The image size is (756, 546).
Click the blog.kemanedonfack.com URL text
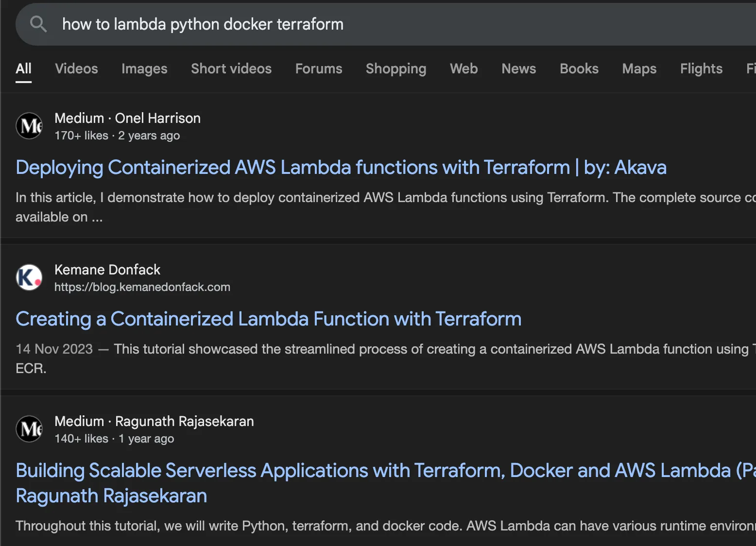(x=142, y=287)
